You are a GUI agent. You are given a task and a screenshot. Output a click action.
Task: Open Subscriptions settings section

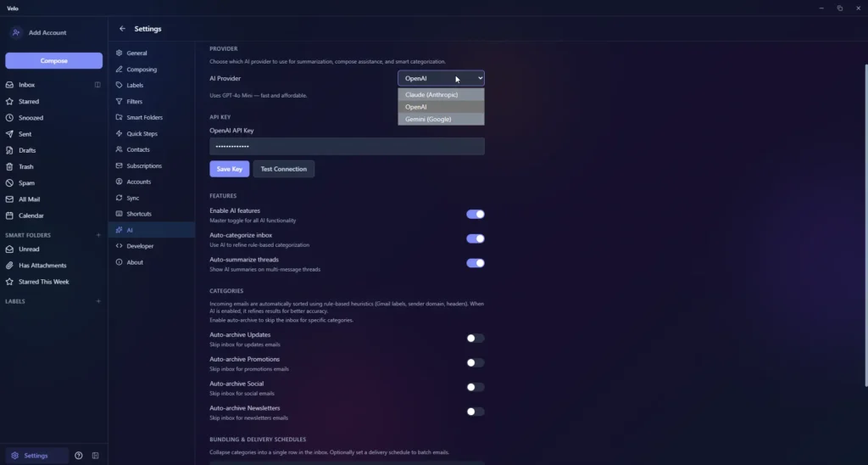(x=151, y=165)
